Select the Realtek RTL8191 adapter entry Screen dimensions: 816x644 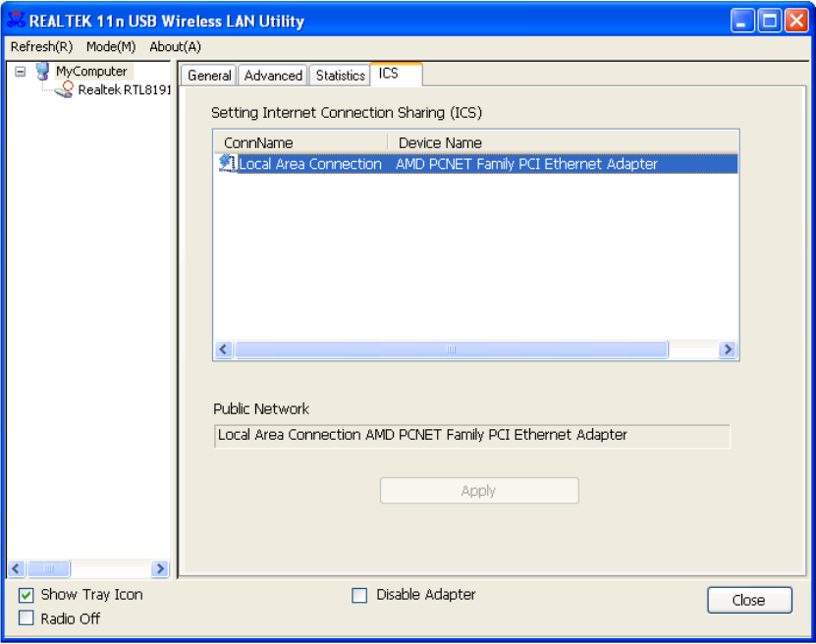pos(124,90)
